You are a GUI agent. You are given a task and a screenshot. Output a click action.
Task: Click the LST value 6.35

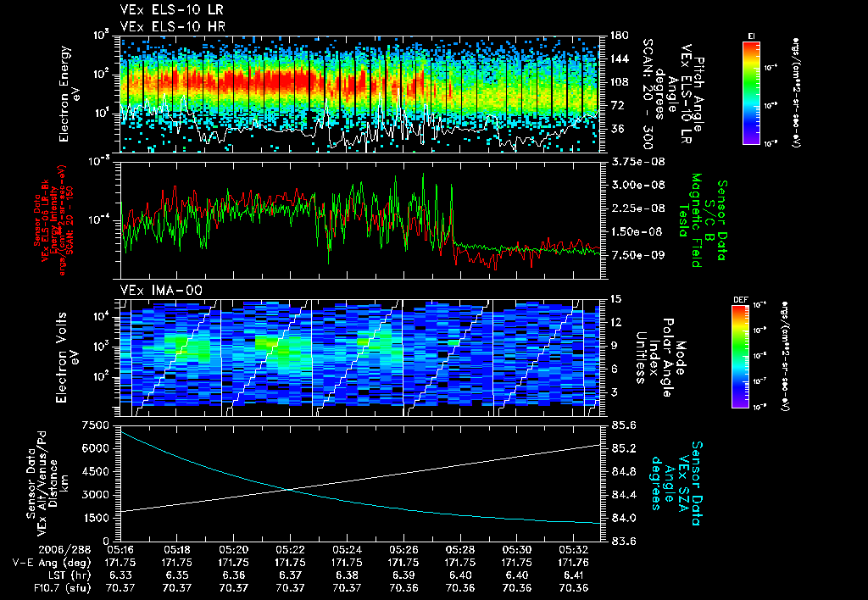coord(176,575)
